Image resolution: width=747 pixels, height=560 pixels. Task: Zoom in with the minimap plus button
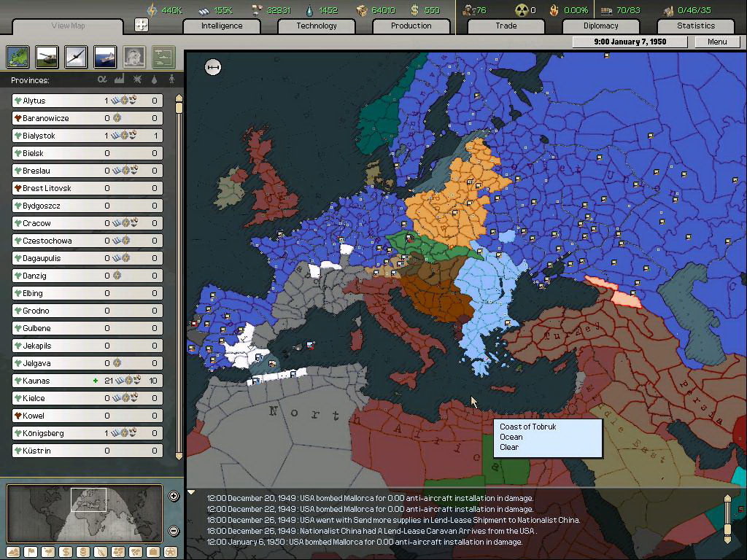(174, 496)
